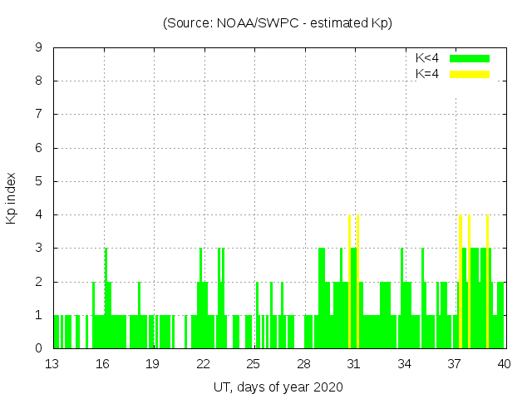Click x-axis tick label 22
532x399 pixels.
[x=203, y=364]
